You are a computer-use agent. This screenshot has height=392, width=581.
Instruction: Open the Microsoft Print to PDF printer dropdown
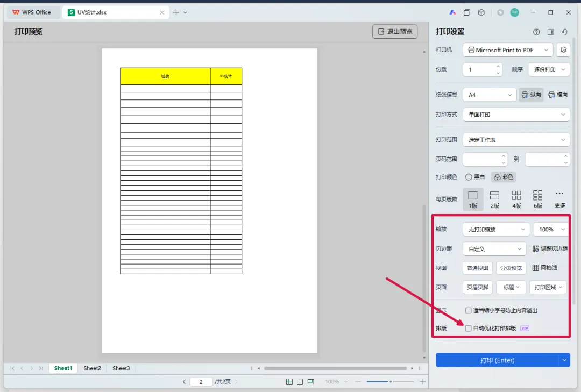click(508, 49)
